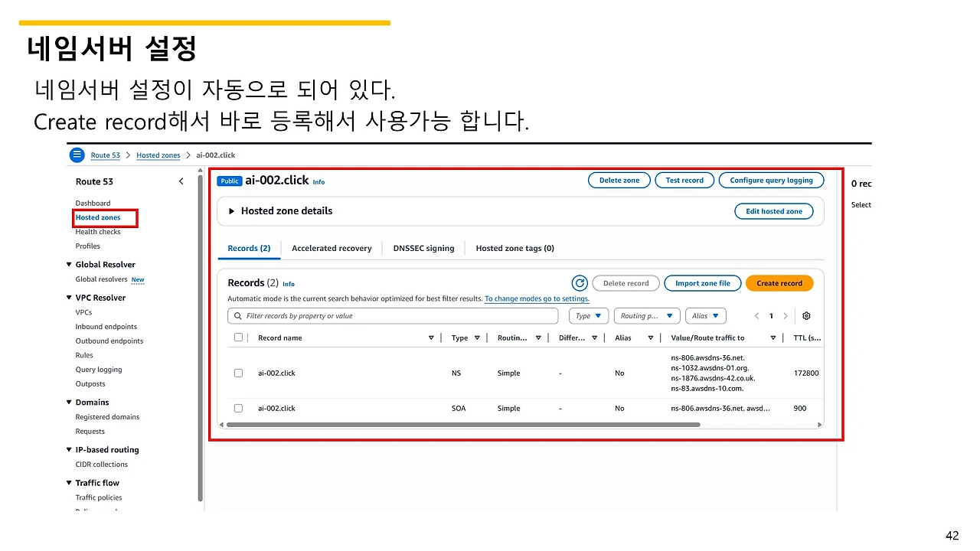980x551 pixels.
Task: Click the Delete zone button
Action: pos(619,181)
